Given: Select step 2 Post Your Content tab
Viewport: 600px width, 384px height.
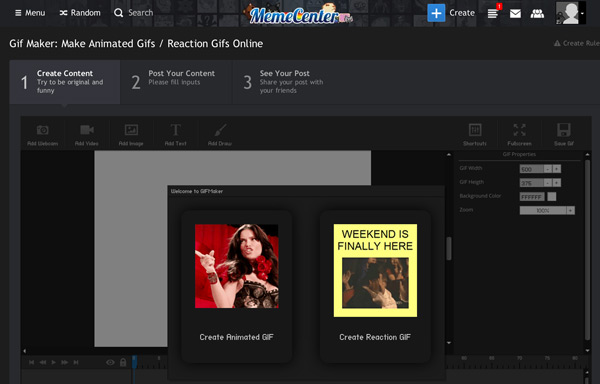Looking at the screenshot, I should click(x=176, y=82).
